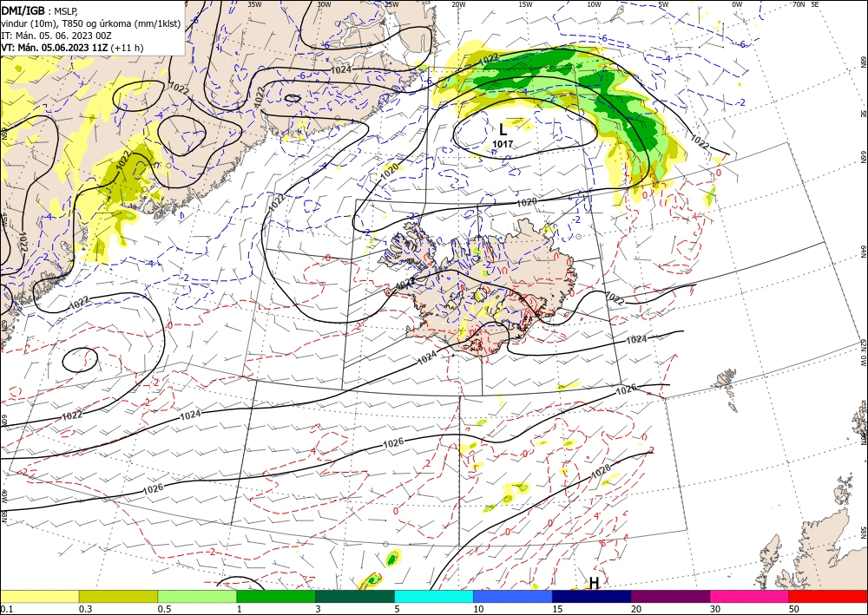
Task: Click the '1017' low pressure value
Action: [x=503, y=144]
